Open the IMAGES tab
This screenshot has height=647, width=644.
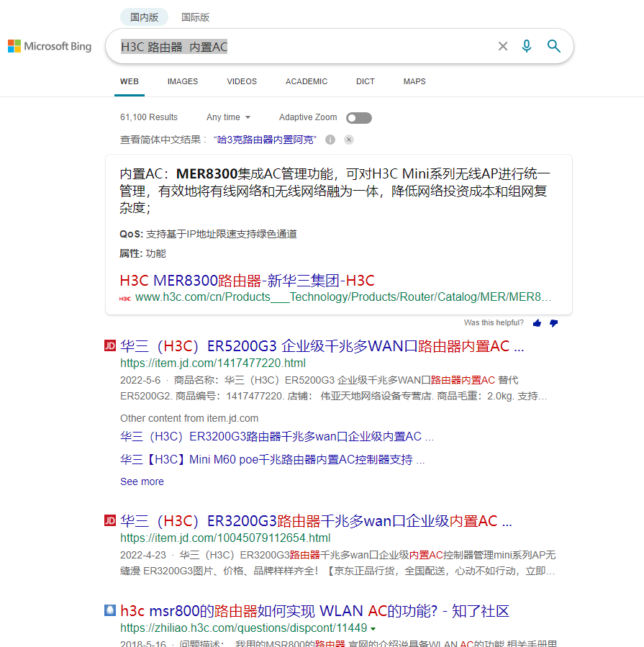[183, 82]
